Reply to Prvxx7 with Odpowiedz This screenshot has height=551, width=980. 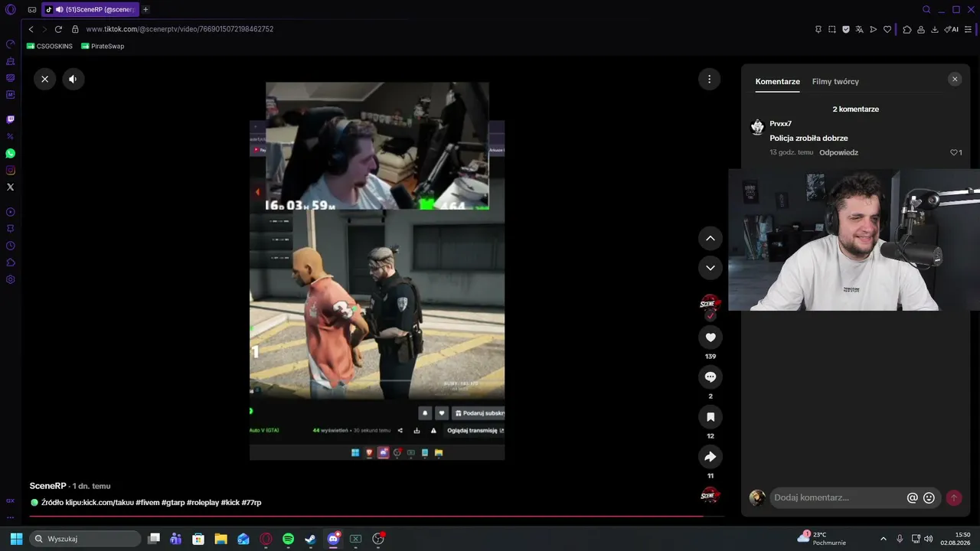[838, 152]
